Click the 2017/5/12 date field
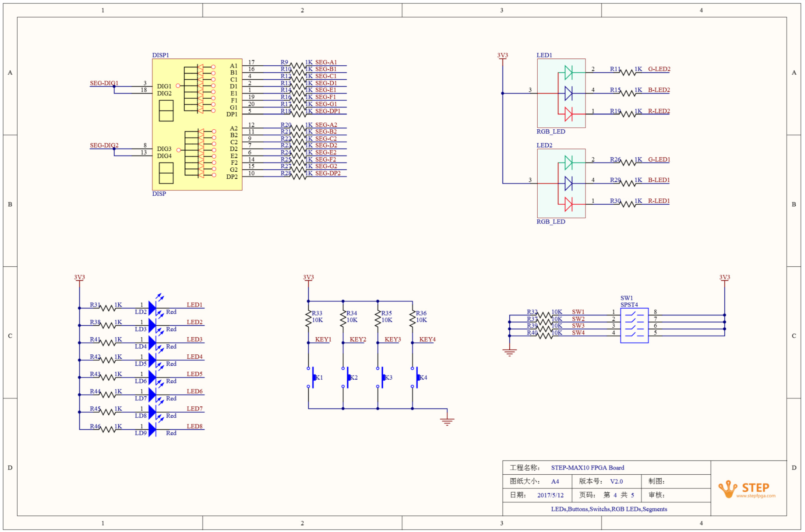Image resolution: width=805 pixels, height=532 pixels. (550, 495)
